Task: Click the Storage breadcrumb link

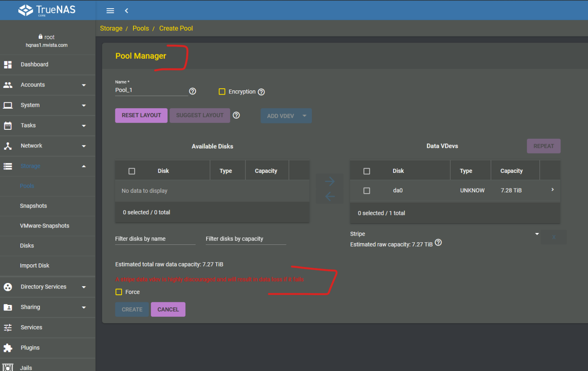Action: click(111, 28)
